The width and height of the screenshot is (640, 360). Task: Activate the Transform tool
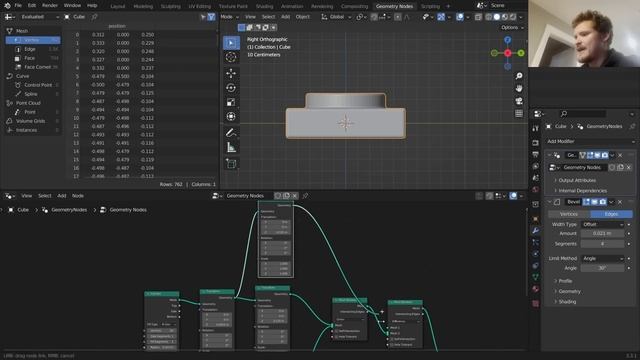(x=231, y=117)
